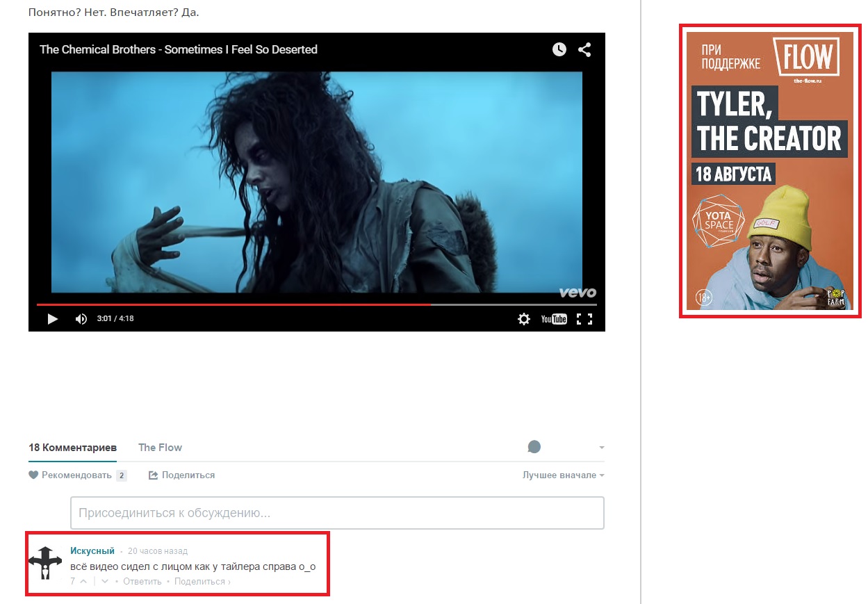This screenshot has width=868, height=604.
Task: Click the Watch Later clock icon
Action: [x=559, y=49]
